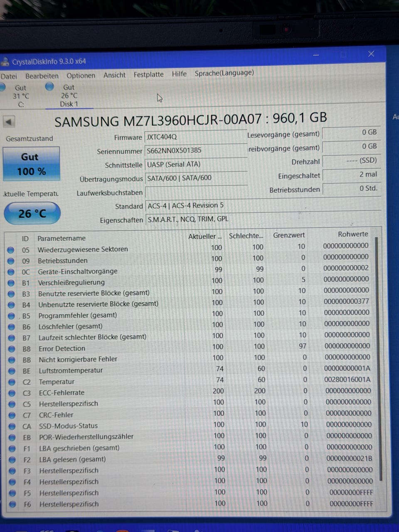Viewport: 399px width, 532px height.
Task: Click the CrystalDiskInfo app icon in title bar
Action: pos(5,62)
